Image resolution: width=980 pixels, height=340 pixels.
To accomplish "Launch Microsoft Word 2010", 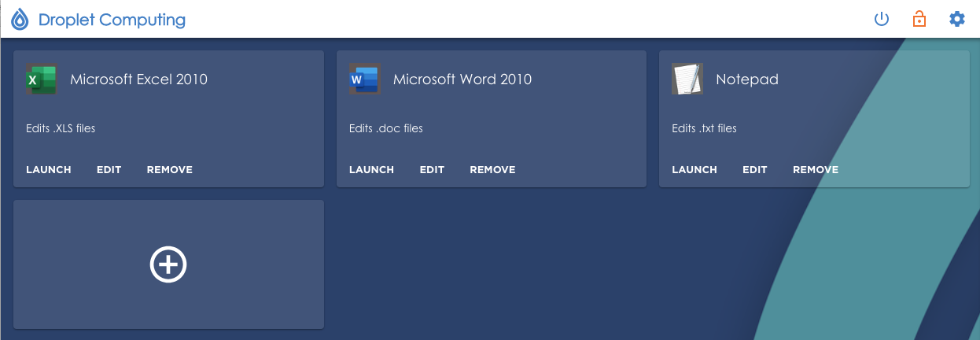I will click(371, 170).
